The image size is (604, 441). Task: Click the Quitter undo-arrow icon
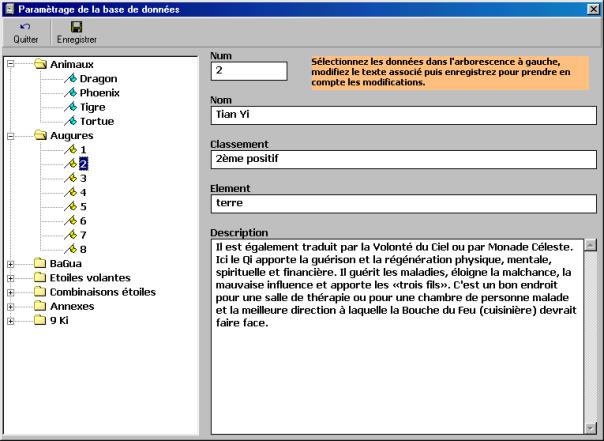25,26
